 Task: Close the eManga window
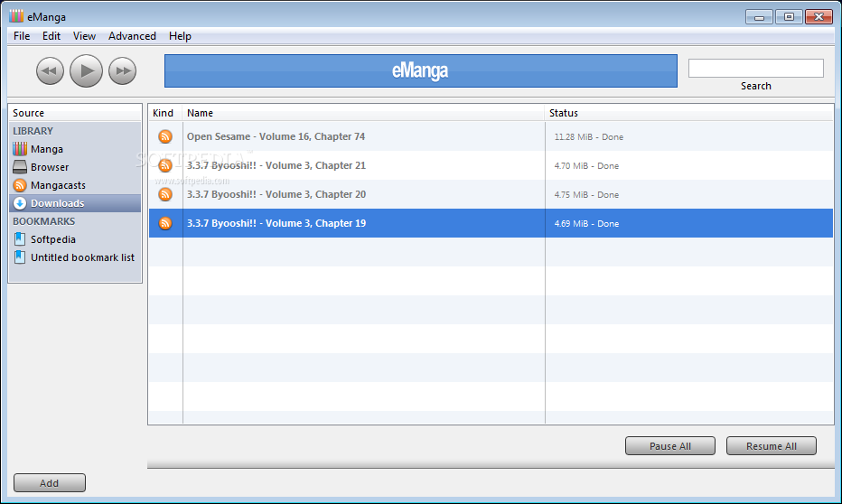tap(819, 17)
